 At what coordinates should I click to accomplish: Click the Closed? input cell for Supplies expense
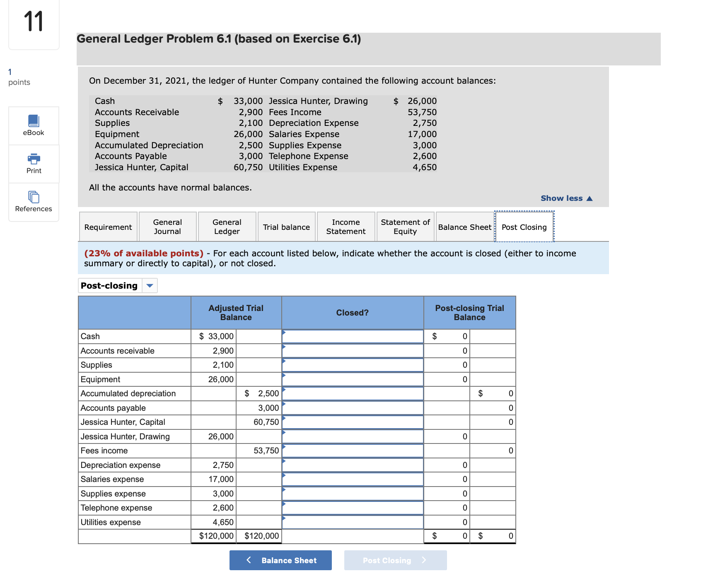(352, 493)
